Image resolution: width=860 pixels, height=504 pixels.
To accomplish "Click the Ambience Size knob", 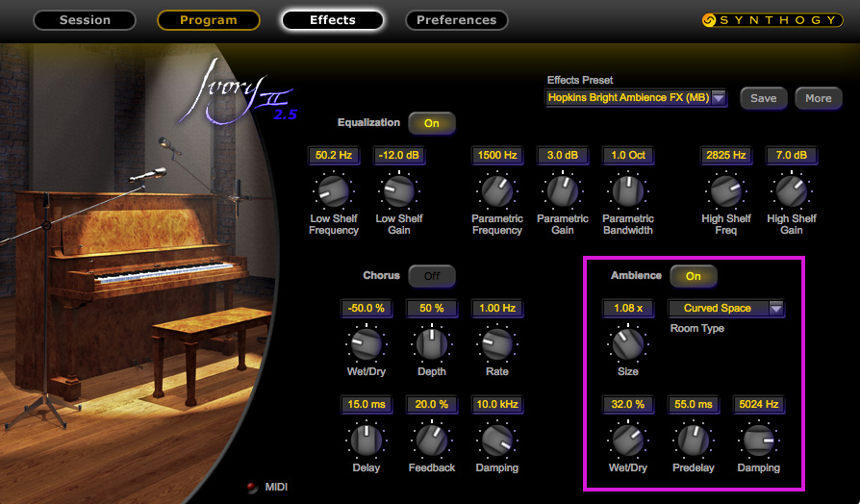I will pos(628,344).
